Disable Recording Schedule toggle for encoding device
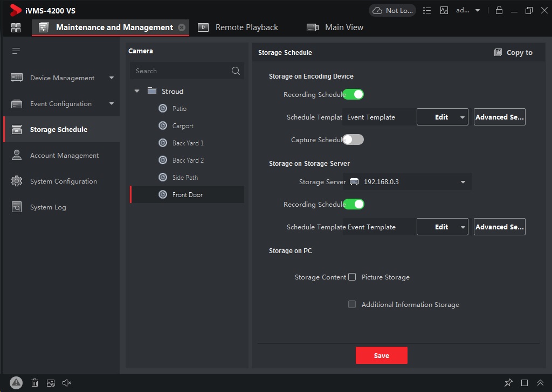Image resolution: width=552 pixels, height=392 pixels. pos(353,94)
